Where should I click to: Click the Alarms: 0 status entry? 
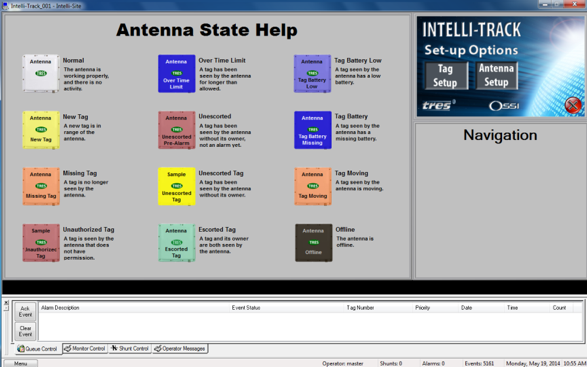pos(433,363)
